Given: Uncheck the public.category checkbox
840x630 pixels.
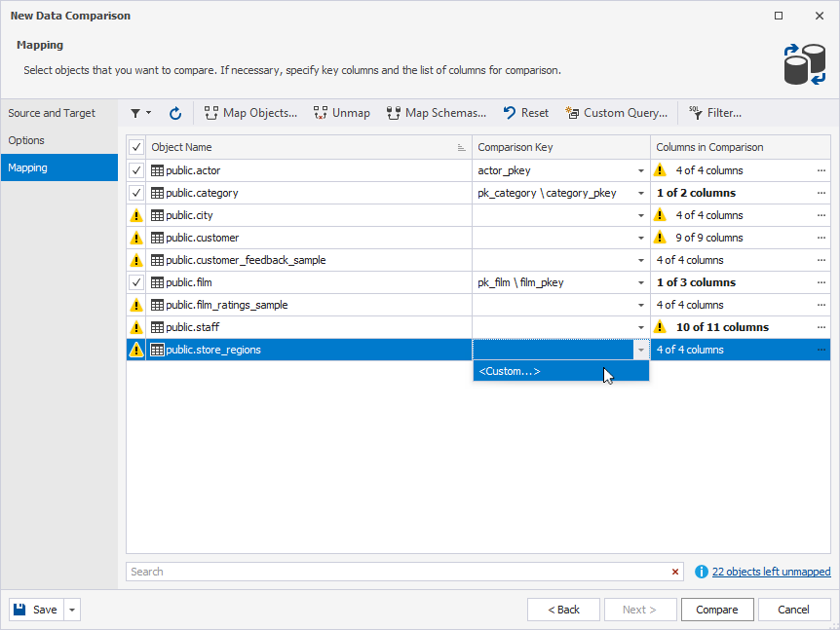Looking at the screenshot, I should (x=136, y=193).
